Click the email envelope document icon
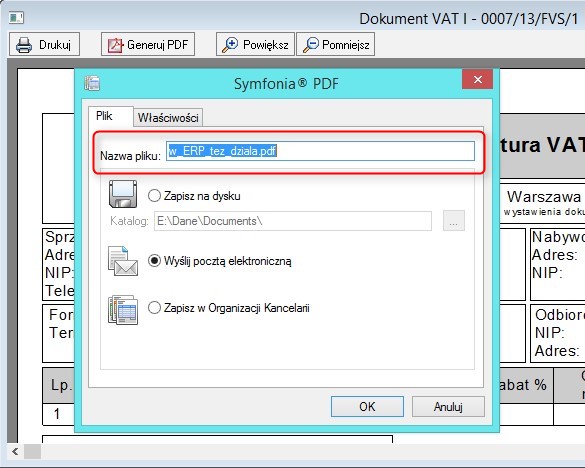The height and width of the screenshot is (468, 585). [123, 261]
